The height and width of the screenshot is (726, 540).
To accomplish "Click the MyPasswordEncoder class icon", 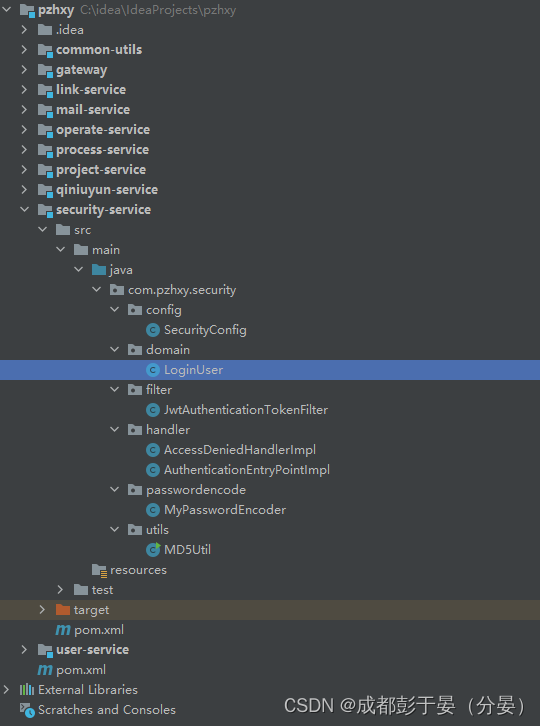I will coord(153,510).
